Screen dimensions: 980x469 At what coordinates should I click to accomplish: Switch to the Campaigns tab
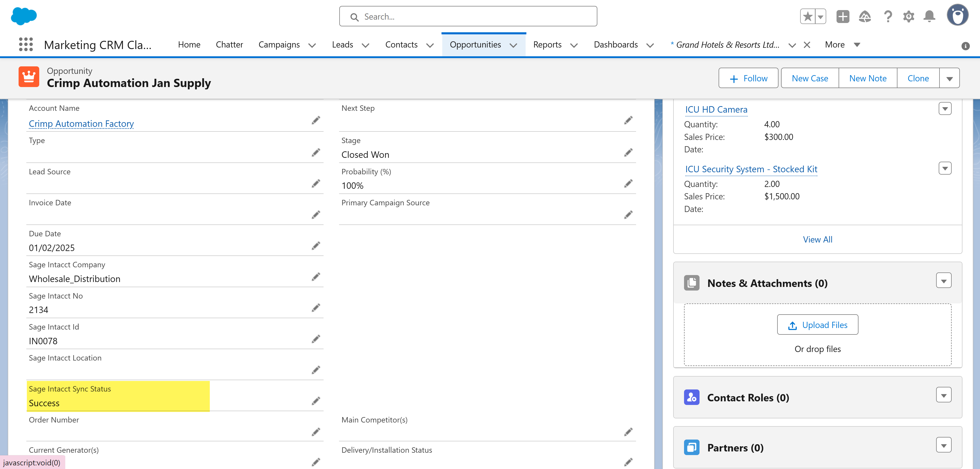pyautogui.click(x=279, y=44)
